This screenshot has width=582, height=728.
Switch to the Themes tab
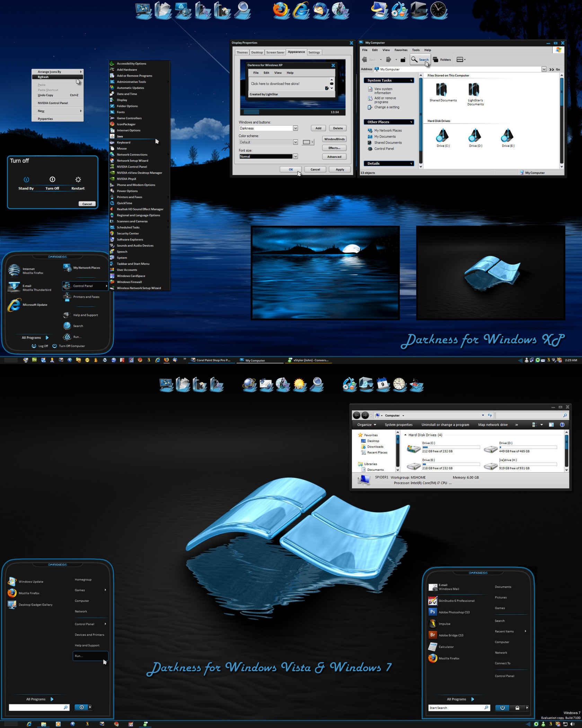(242, 52)
